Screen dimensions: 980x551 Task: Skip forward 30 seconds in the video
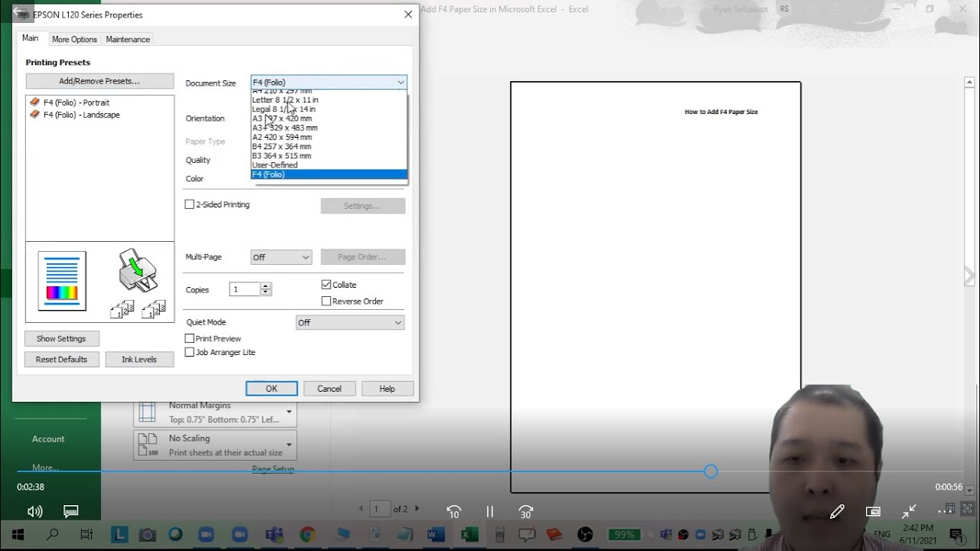(x=525, y=511)
